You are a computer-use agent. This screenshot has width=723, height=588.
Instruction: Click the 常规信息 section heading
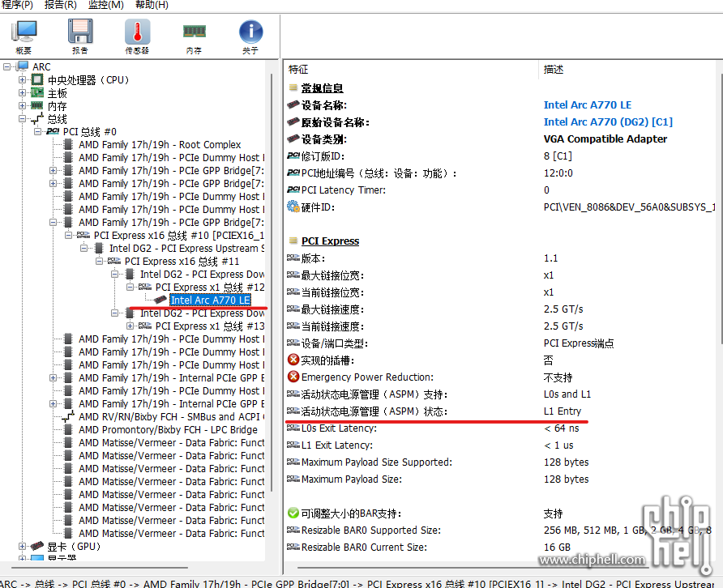pyautogui.click(x=322, y=88)
